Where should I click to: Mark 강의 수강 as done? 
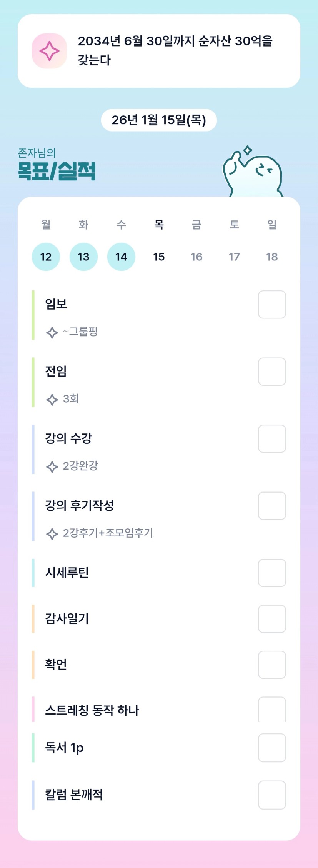pyautogui.click(x=271, y=439)
